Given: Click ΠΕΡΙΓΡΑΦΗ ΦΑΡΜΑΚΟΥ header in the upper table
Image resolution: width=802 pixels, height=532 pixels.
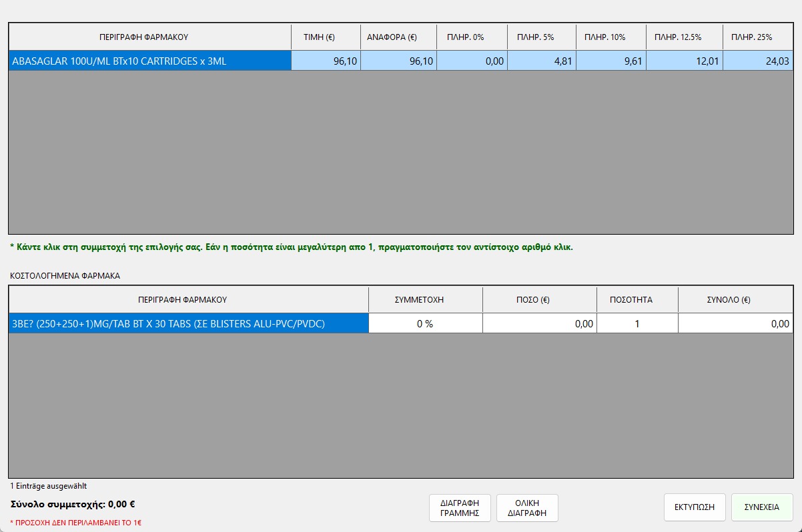Looking at the screenshot, I should point(150,37).
